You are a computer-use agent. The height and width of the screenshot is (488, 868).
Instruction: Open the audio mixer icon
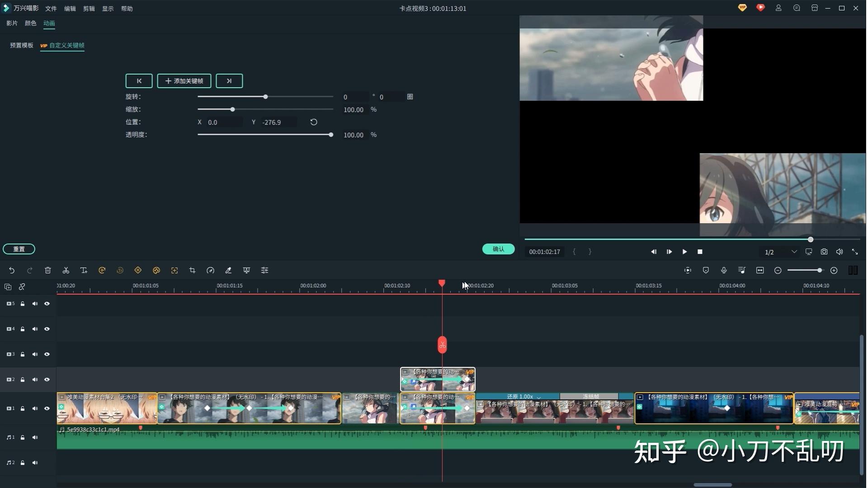742,270
